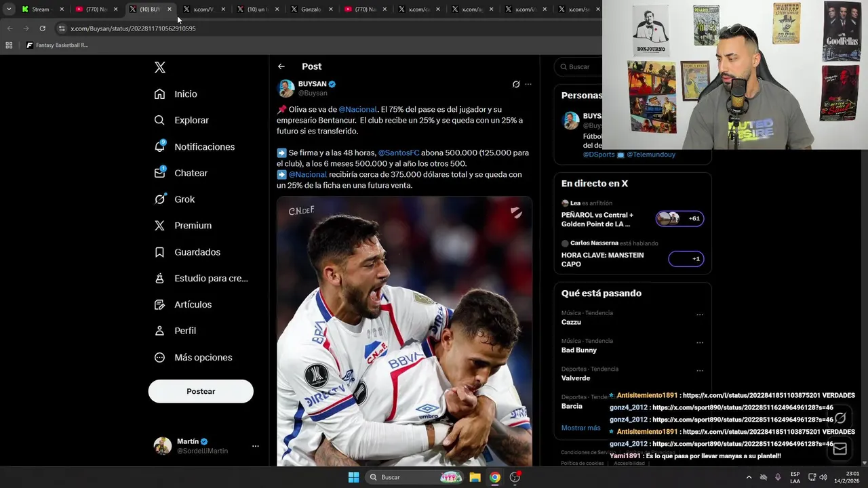Open @DSports link in relevant person bio

pyautogui.click(x=599, y=155)
